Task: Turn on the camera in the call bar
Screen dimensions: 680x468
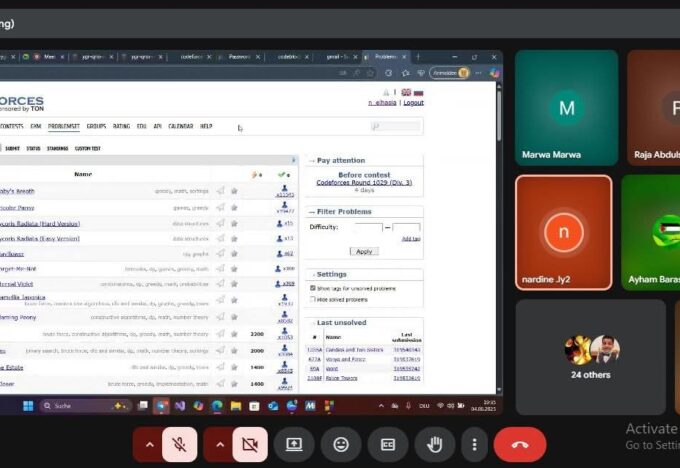Action: (250, 444)
